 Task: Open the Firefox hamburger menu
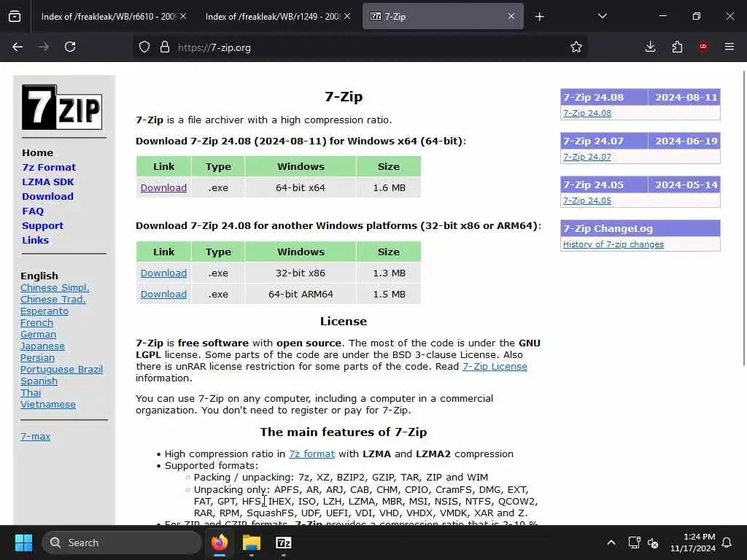[729, 47]
